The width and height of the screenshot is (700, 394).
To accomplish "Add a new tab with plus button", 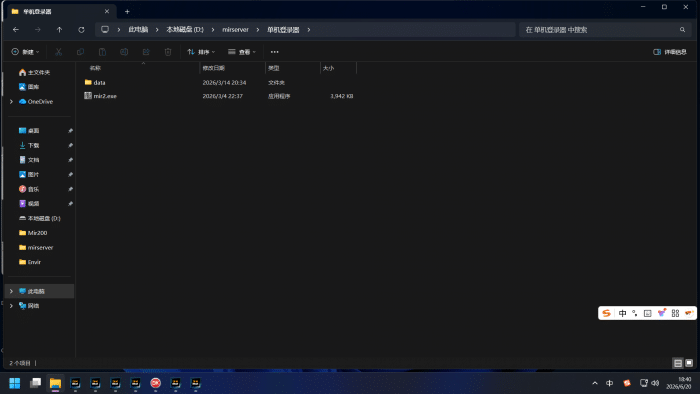I will 127,12.
